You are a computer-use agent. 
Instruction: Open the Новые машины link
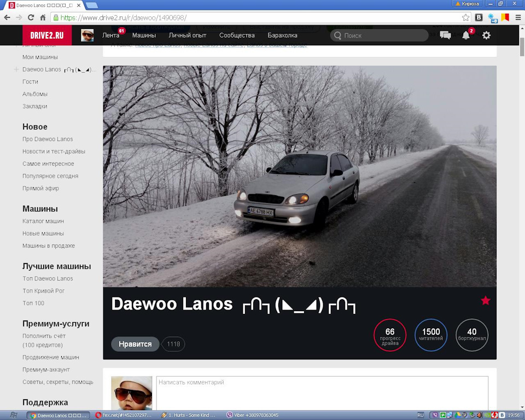(x=43, y=234)
